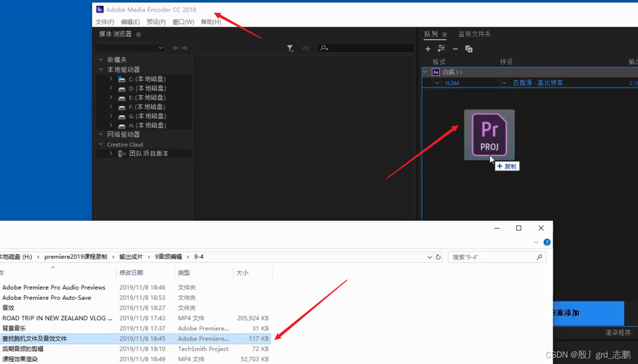Screen dimensions: 638x364
Task: Select the H: local disk entry
Action: [147, 125]
